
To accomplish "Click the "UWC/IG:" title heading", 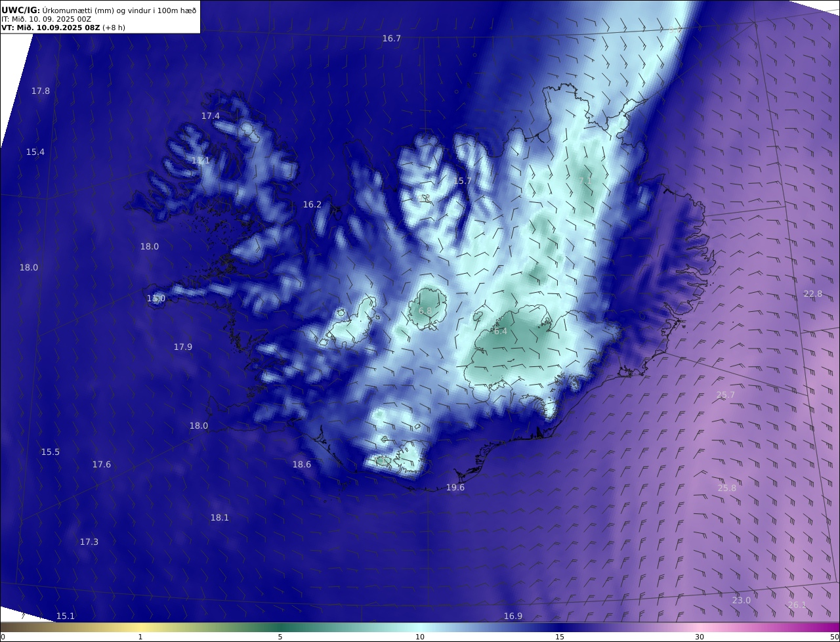I will [x=20, y=10].
